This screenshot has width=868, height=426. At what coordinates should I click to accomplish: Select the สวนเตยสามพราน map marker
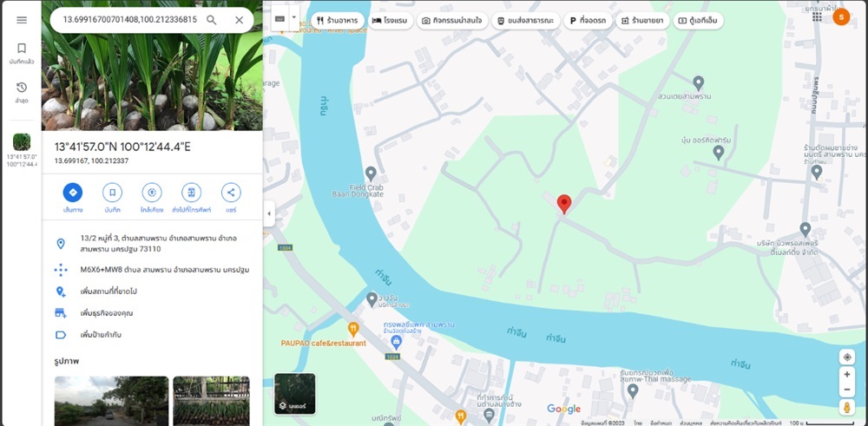699,83
